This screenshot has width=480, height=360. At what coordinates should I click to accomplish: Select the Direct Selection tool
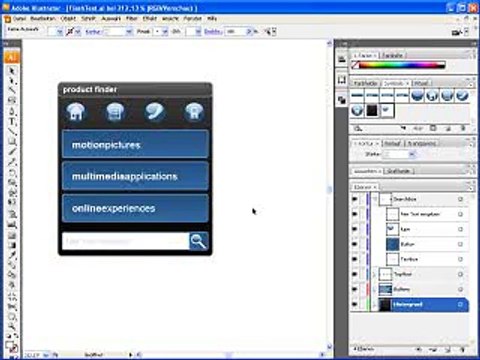12,81
